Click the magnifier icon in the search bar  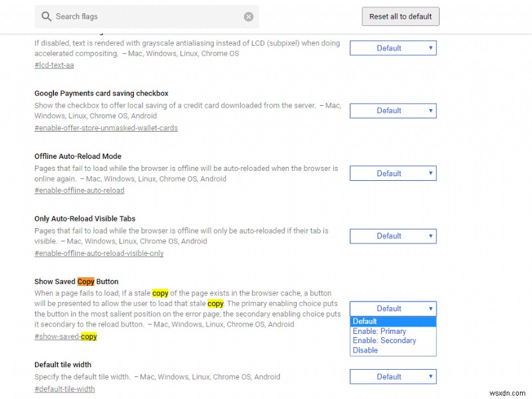pos(47,17)
